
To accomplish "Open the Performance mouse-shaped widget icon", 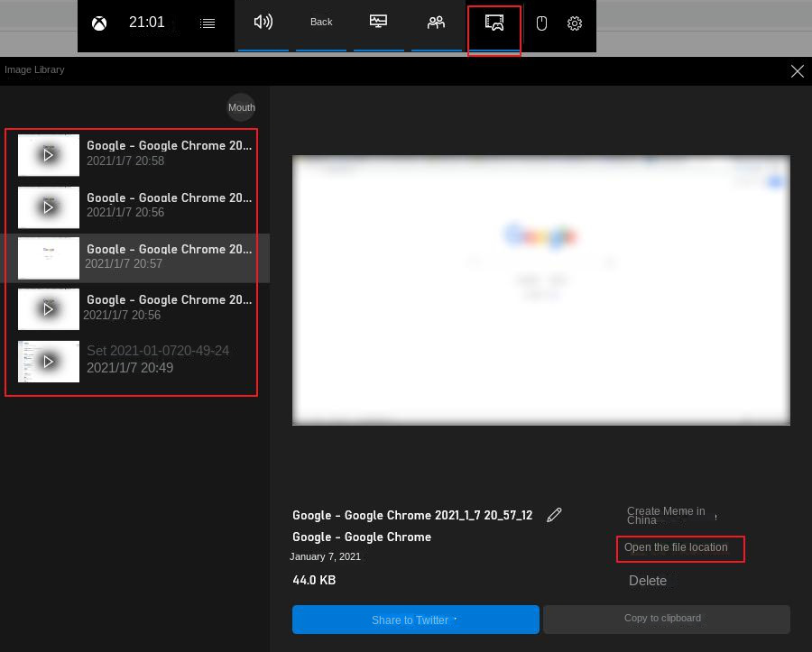I will 541,23.
